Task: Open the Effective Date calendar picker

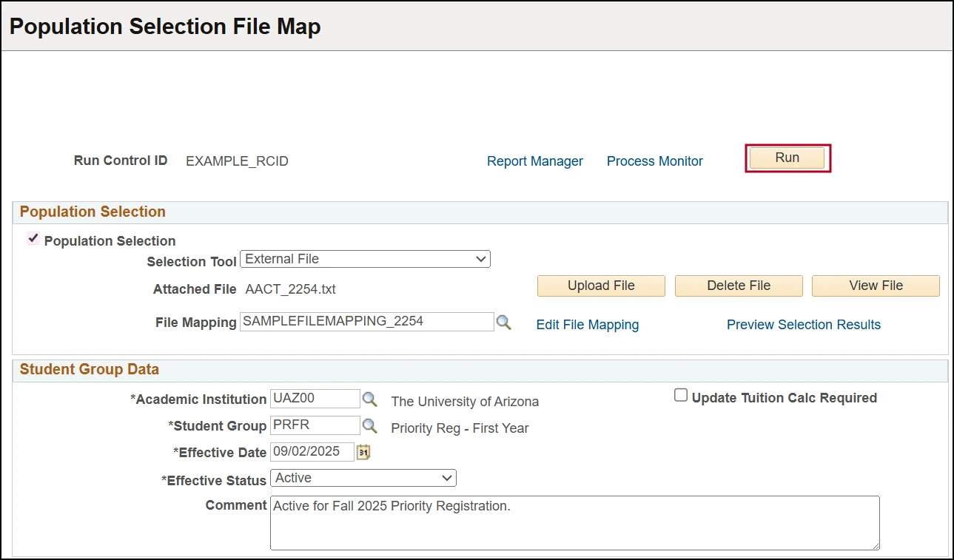Action: 363,452
